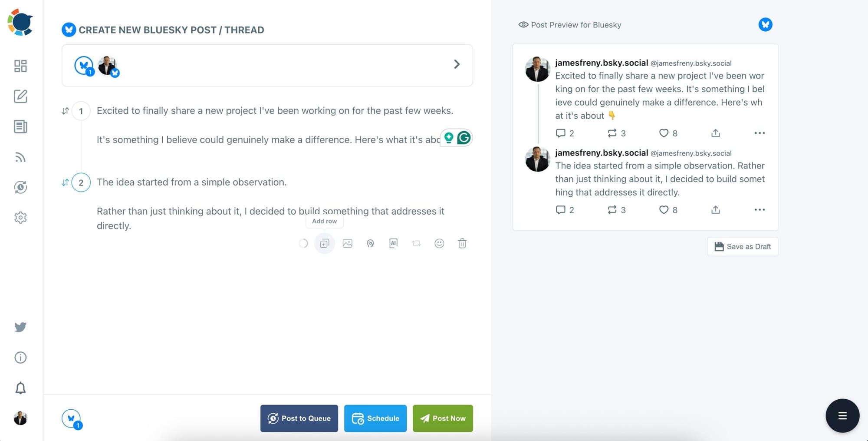Open the recycle/repost composer icon
The width and height of the screenshot is (868, 441).
click(x=416, y=243)
